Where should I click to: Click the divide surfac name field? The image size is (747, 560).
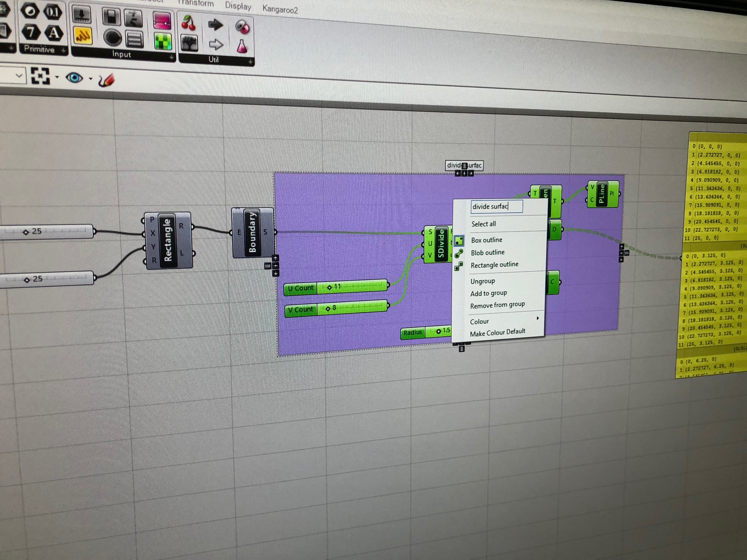(496, 207)
